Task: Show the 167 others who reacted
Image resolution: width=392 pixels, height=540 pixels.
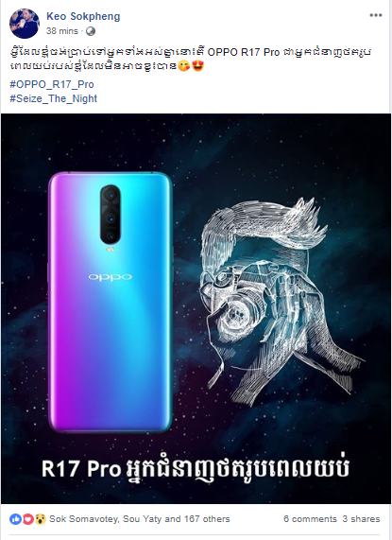Action: [207, 519]
